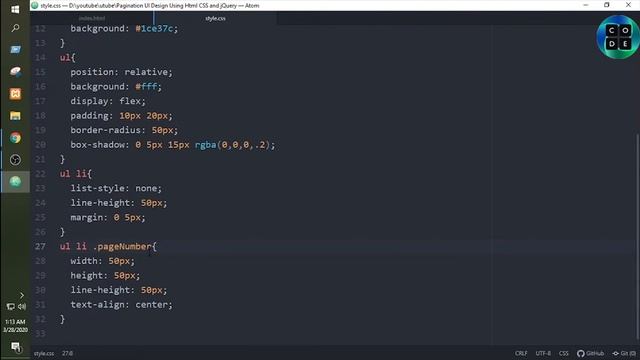Image resolution: width=640 pixels, height=360 pixels.
Task: Click 'position: relative;' on line 15
Action: (x=121, y=72)
